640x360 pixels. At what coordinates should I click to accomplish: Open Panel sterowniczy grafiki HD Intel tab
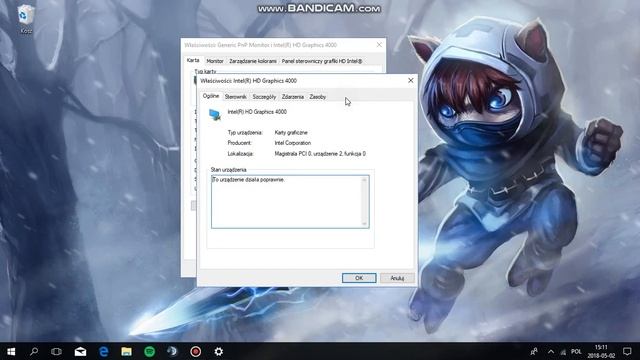322,61
